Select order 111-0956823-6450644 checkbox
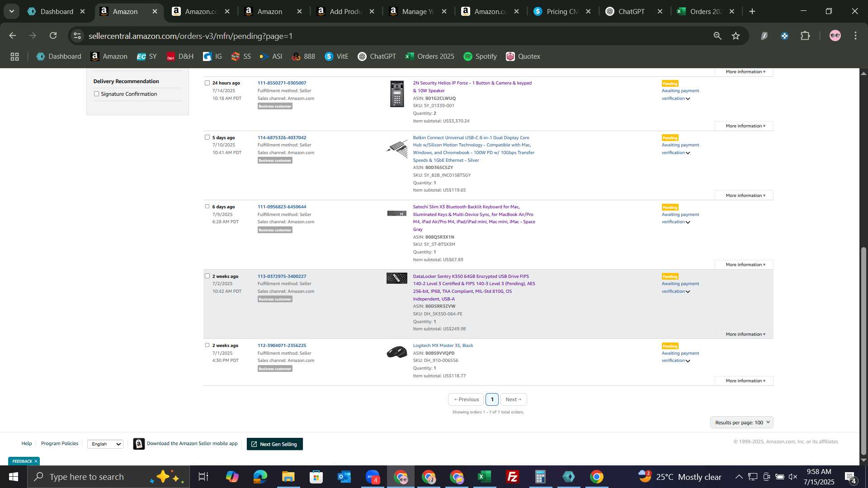Image resolution: width=868 pixels, height=488 pixels. click(x=207, y=206)
